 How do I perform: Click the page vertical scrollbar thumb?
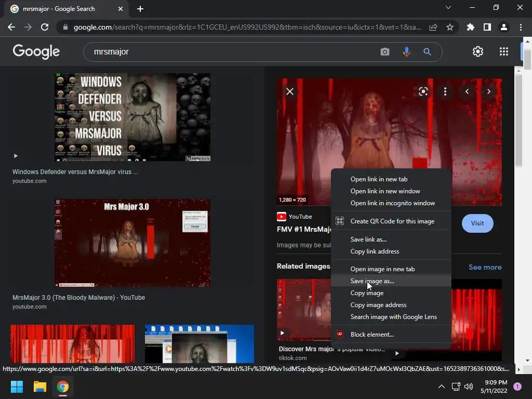(x=527, y=59)
